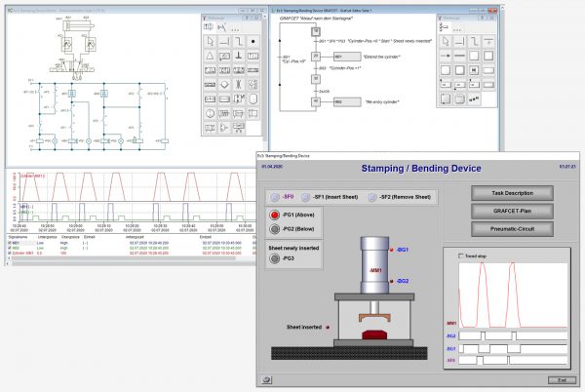Click GRAFCET step 20 box in the diagram
585x392 pixels.
pyautogui.click(x=316, y=57)
